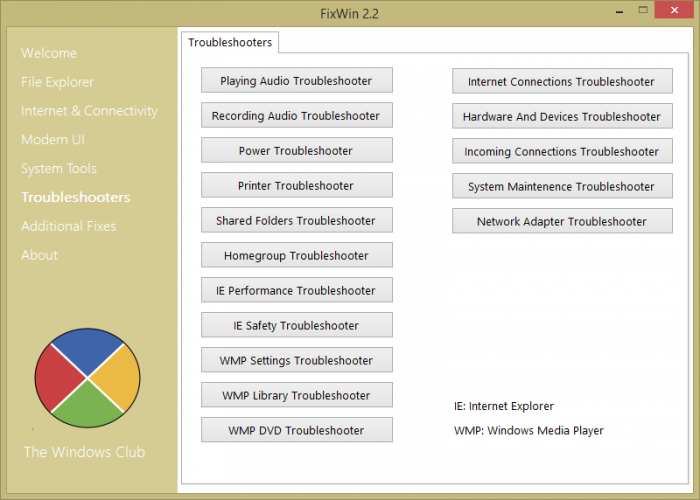Click 'WMP: Windows Media Player' legend text
The image size is (700, 500).
[529, 430]
